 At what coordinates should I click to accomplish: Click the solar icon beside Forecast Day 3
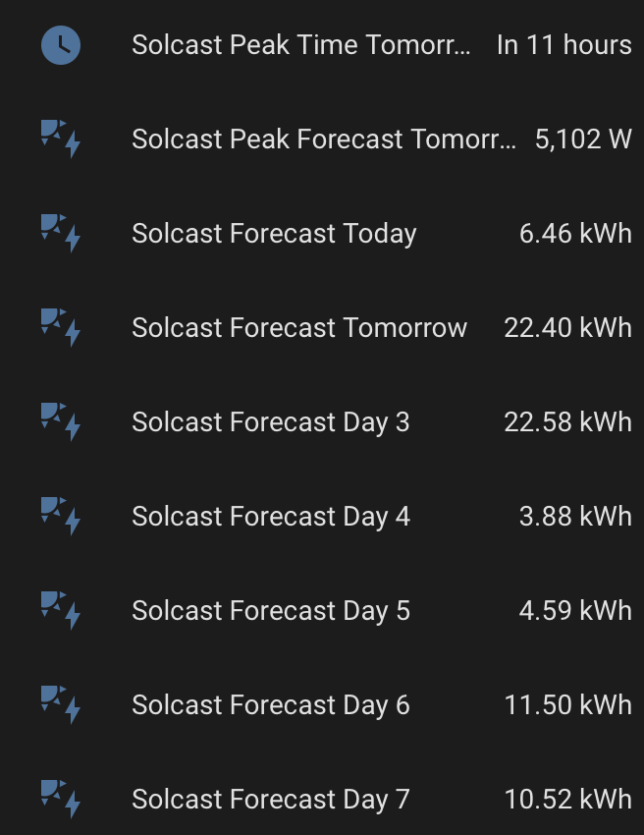[61, 422]
